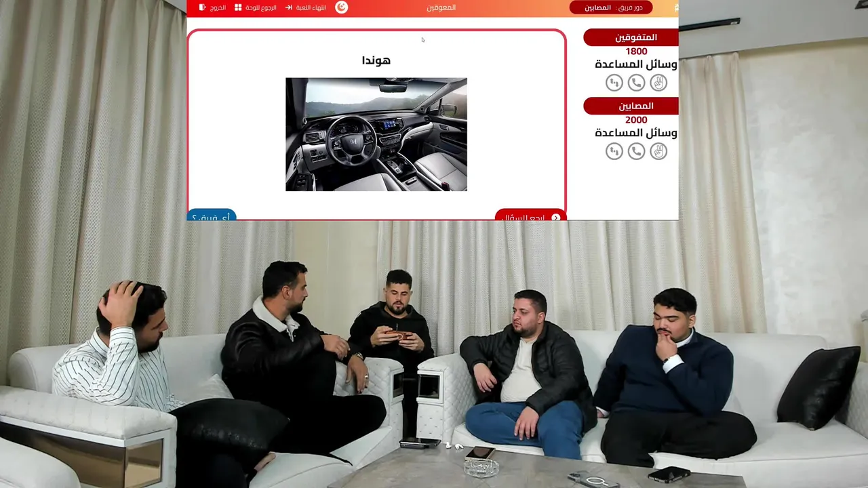Click the هوندا answer text

click(x=376, y=60)
